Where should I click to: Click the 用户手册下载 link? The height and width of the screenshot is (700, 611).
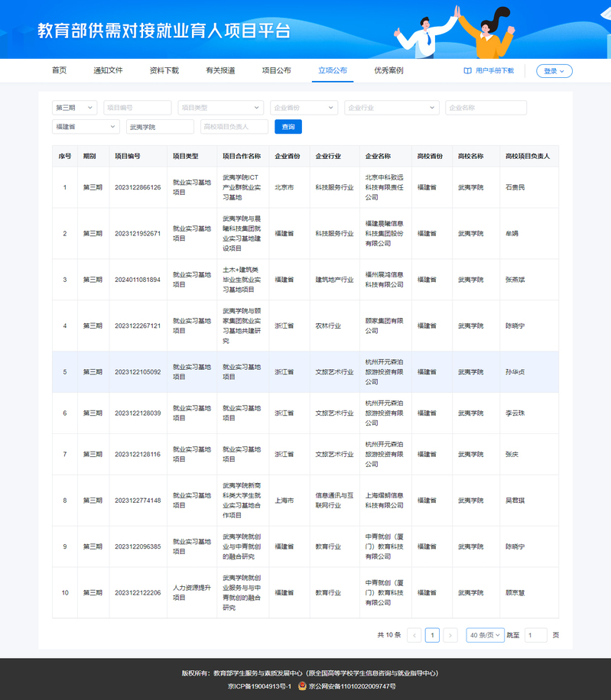click(494, 71)
